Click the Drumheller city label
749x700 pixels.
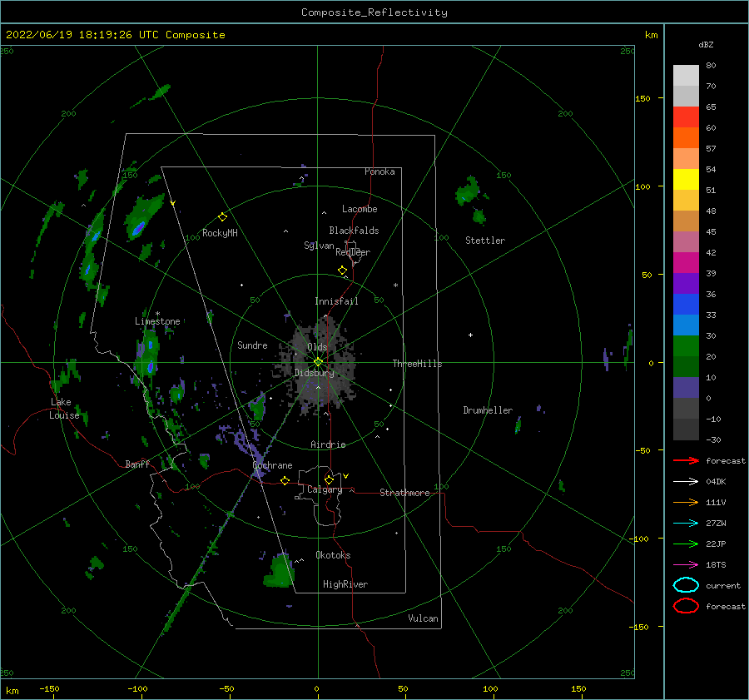tap(488, 410)
